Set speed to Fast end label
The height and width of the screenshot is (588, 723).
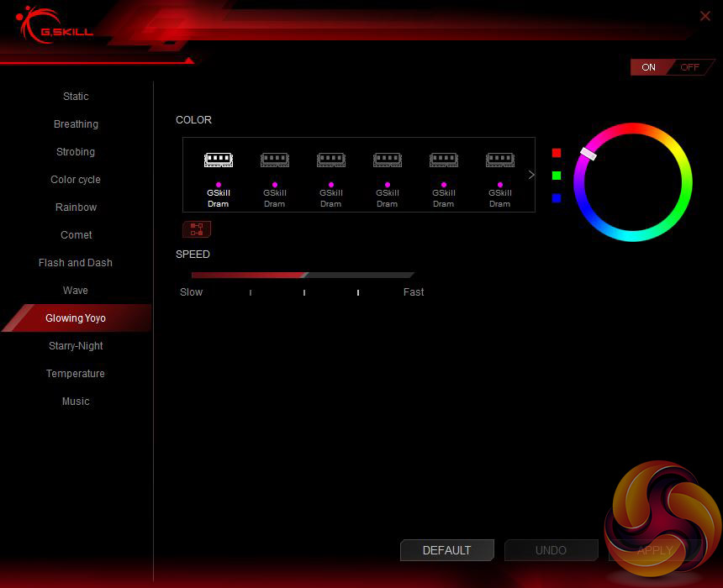pyautogui.click(x=414, y=292)
